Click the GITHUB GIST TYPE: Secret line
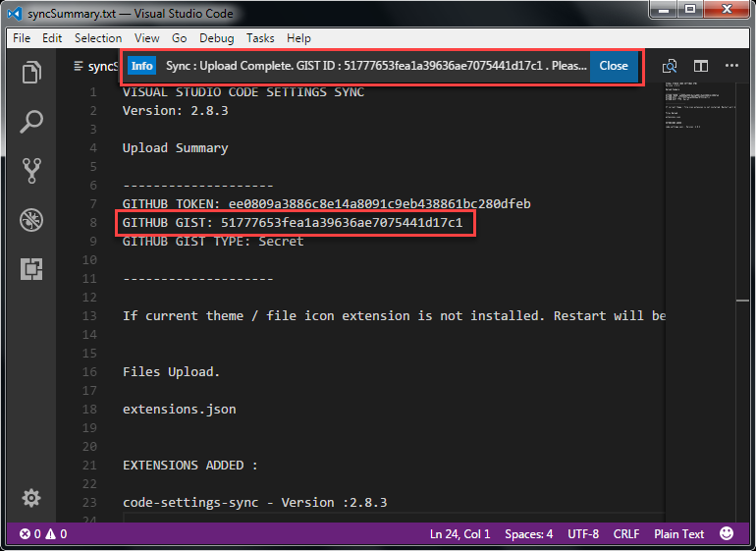The width and height of the screenshot is (756, 551). point(213,242)
